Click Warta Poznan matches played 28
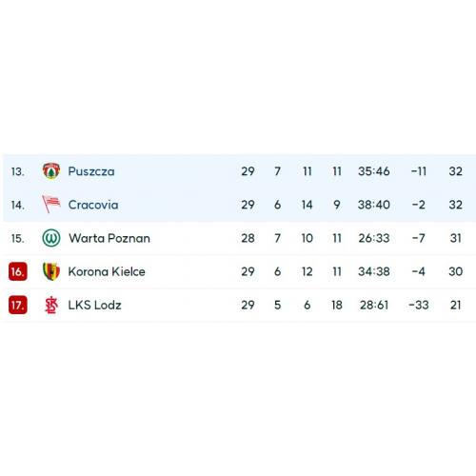 click(248, 238)
